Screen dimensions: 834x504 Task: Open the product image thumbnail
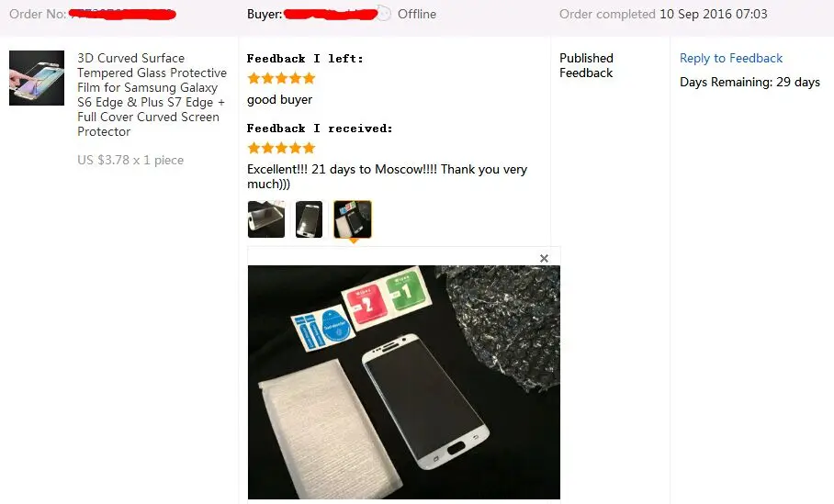37,78
